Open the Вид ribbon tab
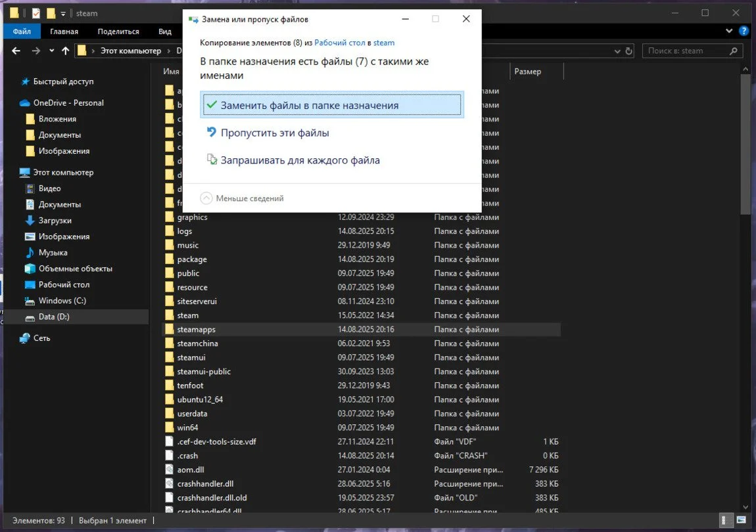Viewport: 756px width, 532px height. [x=165, y=32]
